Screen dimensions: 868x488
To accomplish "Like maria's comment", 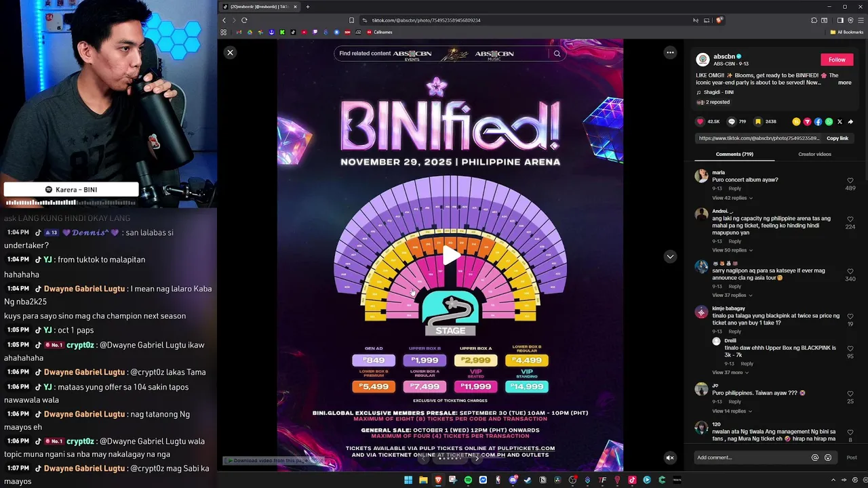I will point(850,181).
